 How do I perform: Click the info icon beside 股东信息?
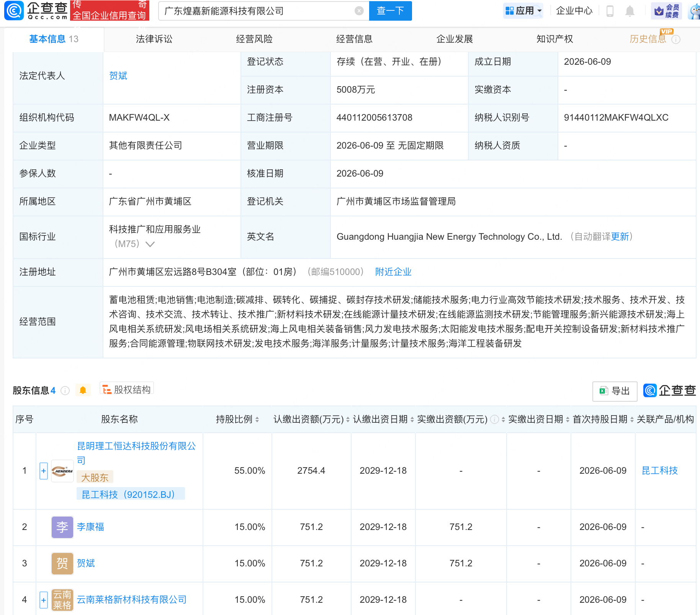click(65, 391)
